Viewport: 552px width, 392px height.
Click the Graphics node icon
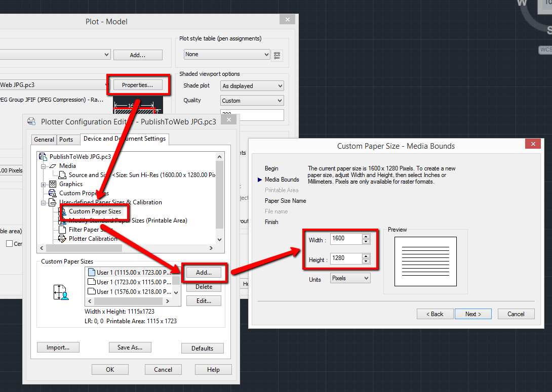click(x=53, y=184)
